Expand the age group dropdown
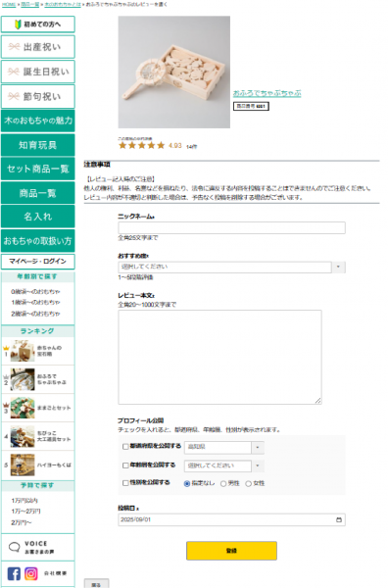This screenshot has width=388, height=588. [x=223, y=465]
